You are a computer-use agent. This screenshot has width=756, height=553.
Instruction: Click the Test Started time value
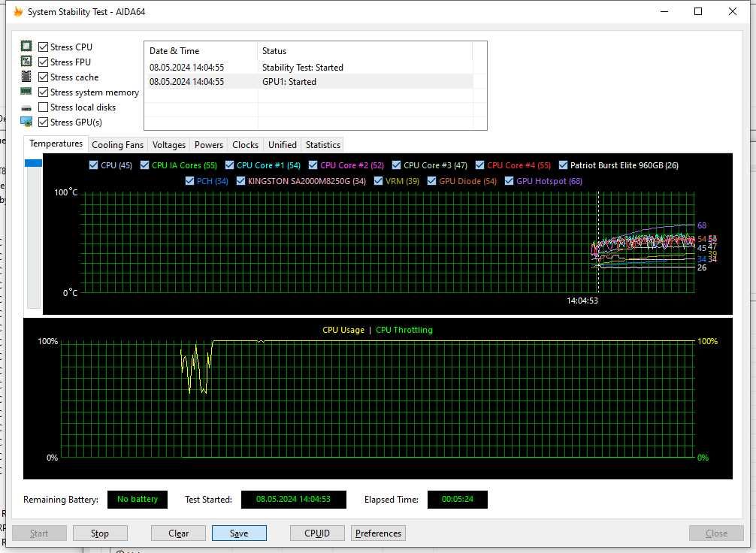pyautogui.click(x=293, y=499)
